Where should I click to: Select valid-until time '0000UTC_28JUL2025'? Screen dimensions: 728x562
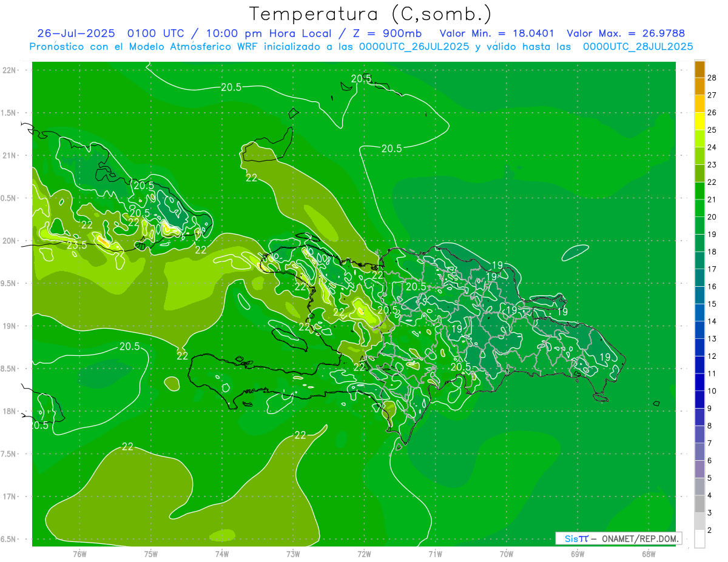click(638, 47)
